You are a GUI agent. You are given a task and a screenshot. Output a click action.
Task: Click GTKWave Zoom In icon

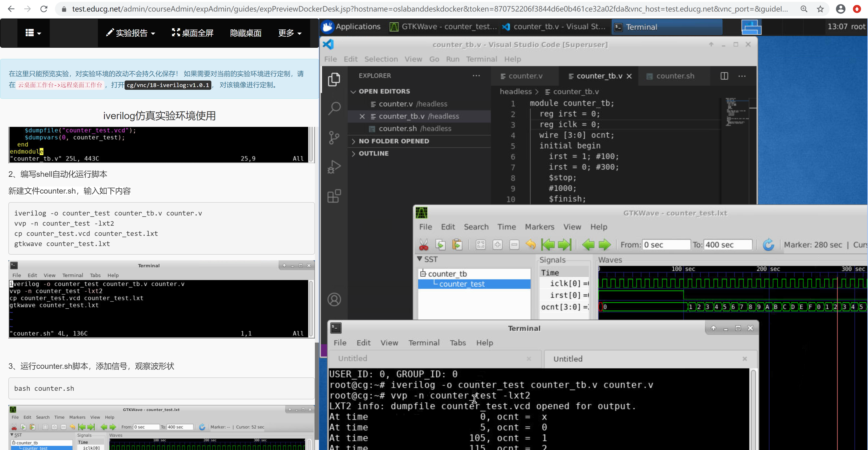[498, 245]
